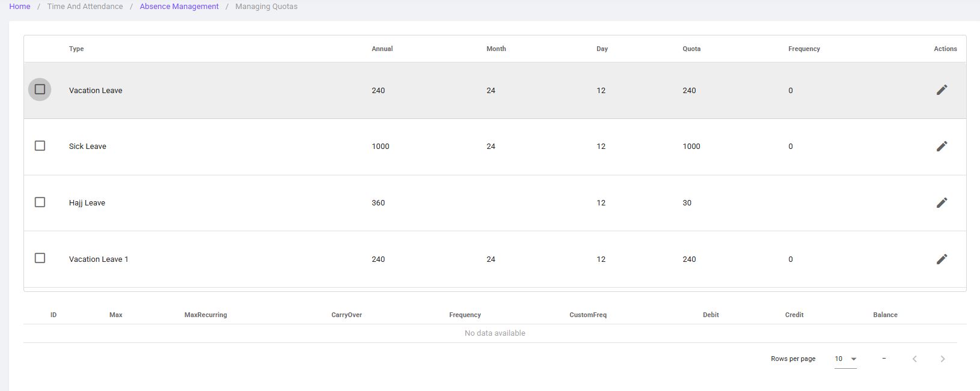Select the Vacation Leave type name
The height and width of the screenshot is (391, 980).
(x=96, y=90)
